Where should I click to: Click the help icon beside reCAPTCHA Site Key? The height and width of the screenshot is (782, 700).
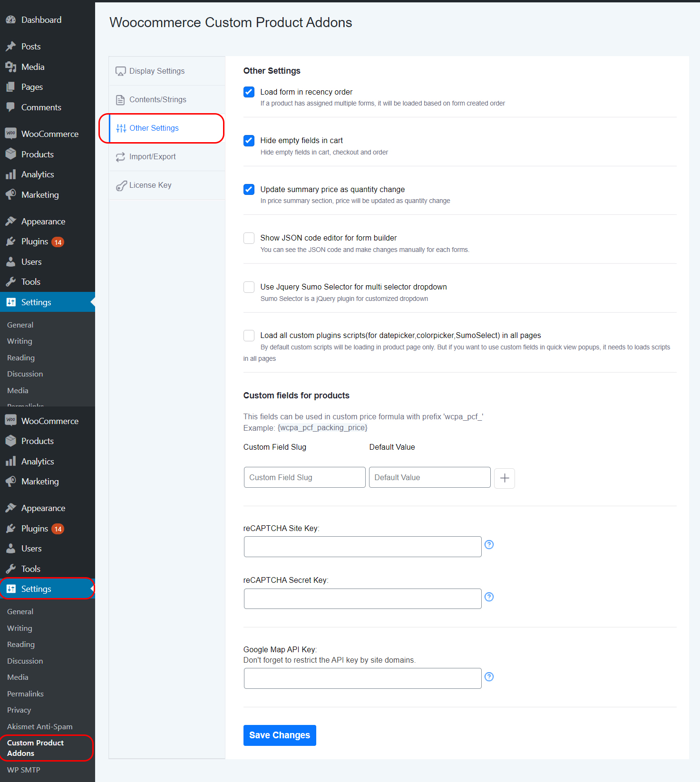pos(489,545)
